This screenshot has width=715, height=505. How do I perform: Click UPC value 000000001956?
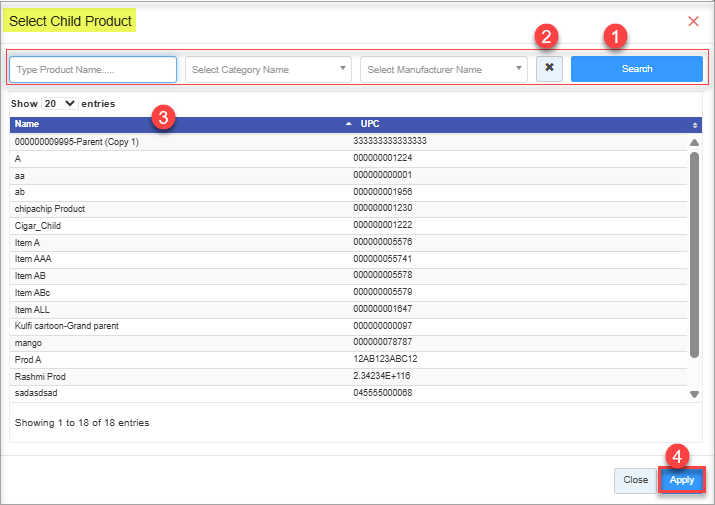[x=383, y=192]
